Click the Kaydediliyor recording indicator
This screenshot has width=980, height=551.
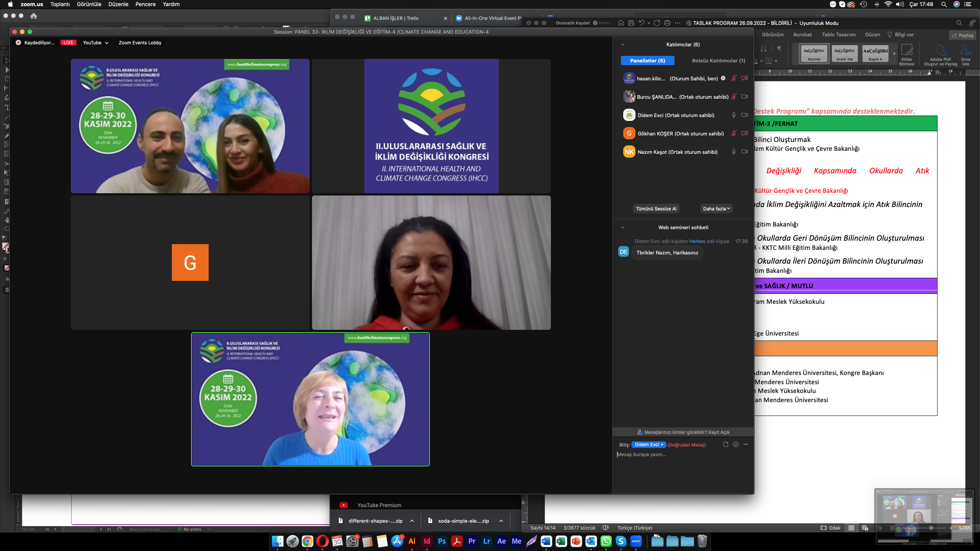pyautogui.click(x=35, y=43)
